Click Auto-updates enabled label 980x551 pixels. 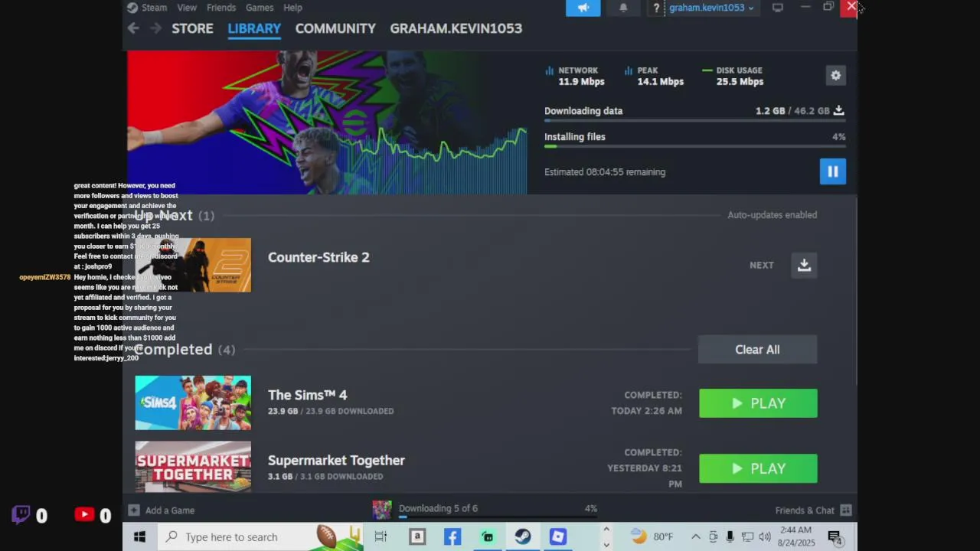coord(772,215)
